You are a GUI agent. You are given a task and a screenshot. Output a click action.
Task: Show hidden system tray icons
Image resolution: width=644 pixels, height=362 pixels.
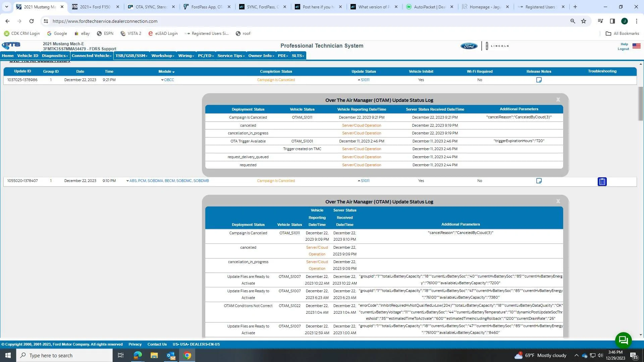coord(576,355)
